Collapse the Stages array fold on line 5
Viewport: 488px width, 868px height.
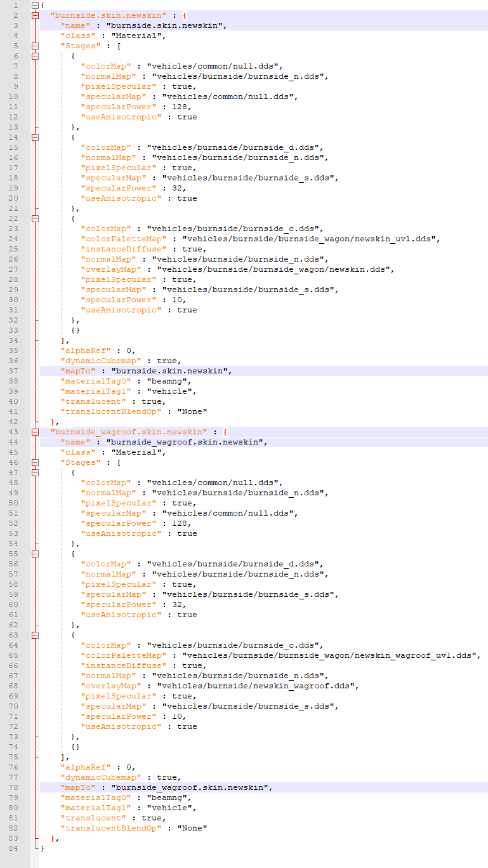[35, 46]
